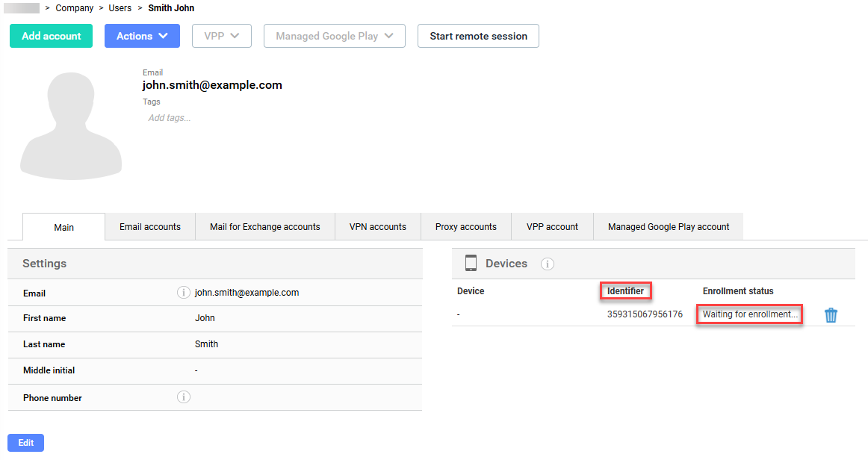Click the Add account button

[51, 36]
